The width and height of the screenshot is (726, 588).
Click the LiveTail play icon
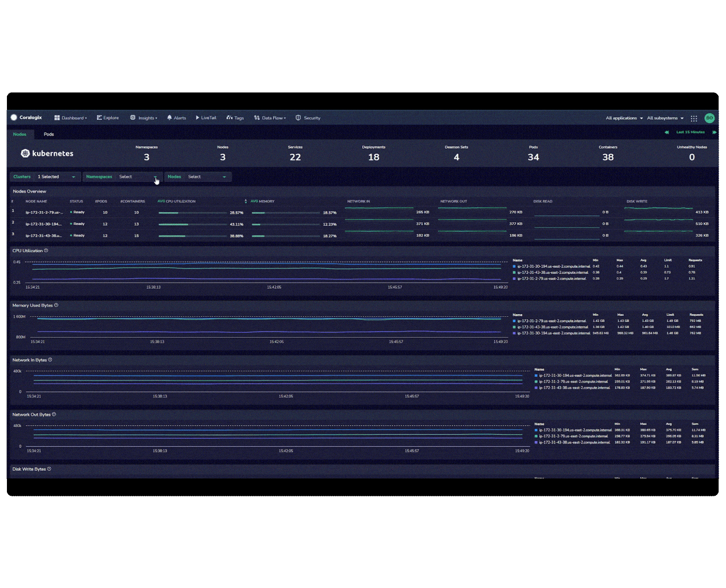pos(197,118)
